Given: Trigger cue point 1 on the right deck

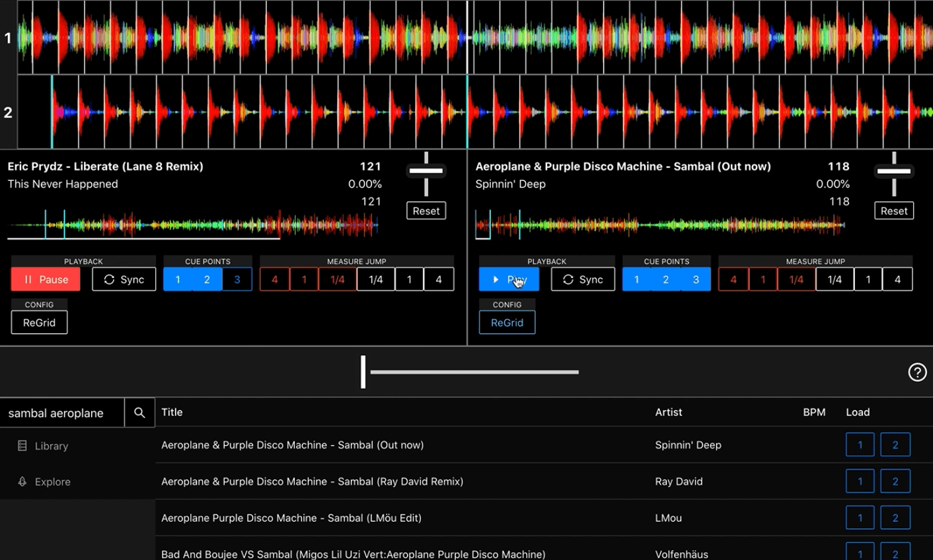Looking at the screenshot, I should click(x=636, y=279).
